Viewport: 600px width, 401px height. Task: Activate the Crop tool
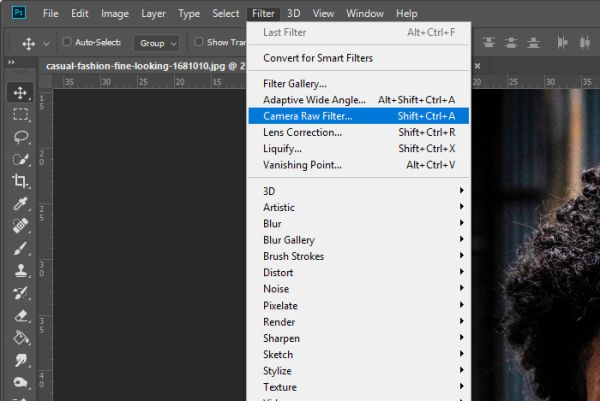click(x=20, y=181)
